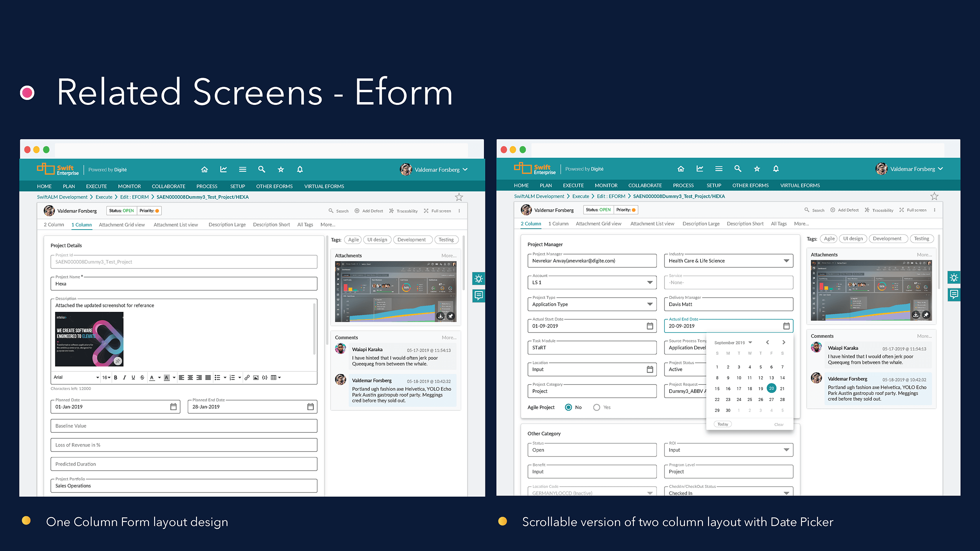The height and width of the screenshot is (551, 980).
Task: Click the strikethrough formatting icon
Action: click(x=142, y=377)
